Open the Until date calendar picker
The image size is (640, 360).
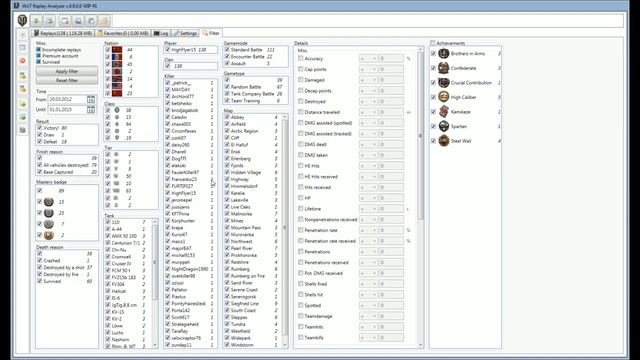tap(91, 110)
